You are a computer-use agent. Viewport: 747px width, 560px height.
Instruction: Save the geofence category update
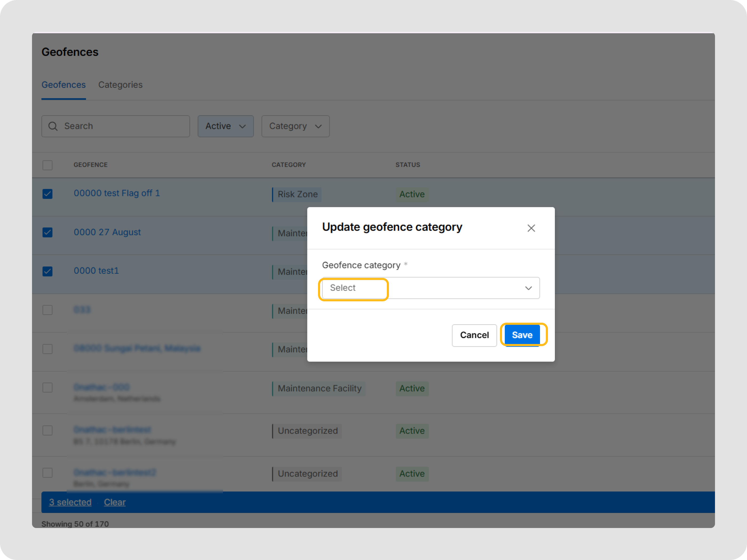522,334
